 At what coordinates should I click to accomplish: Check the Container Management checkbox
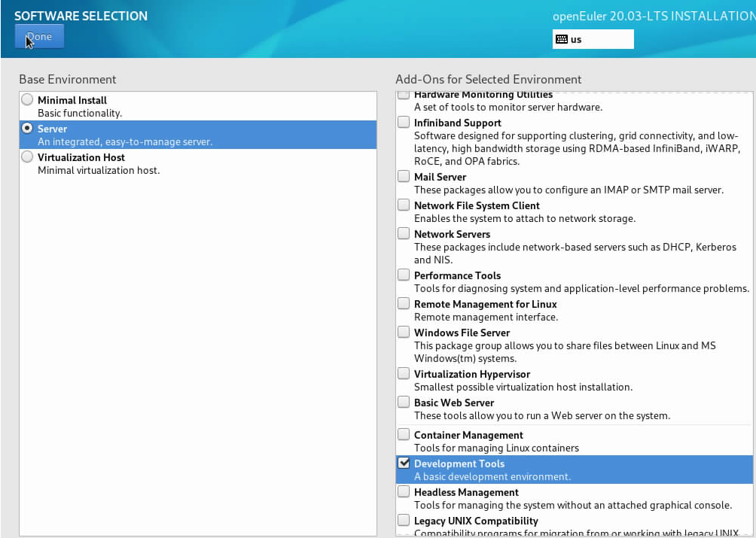coord(404,434)
